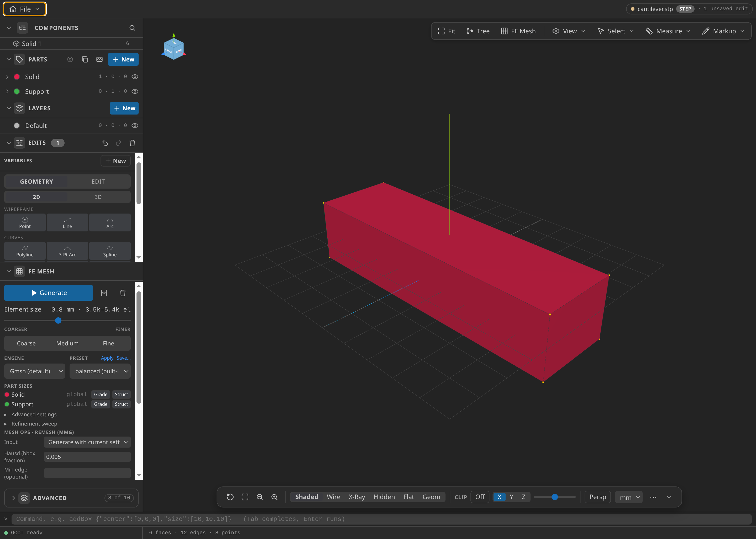Click the trash icon in Edits header

click(132, 143)
